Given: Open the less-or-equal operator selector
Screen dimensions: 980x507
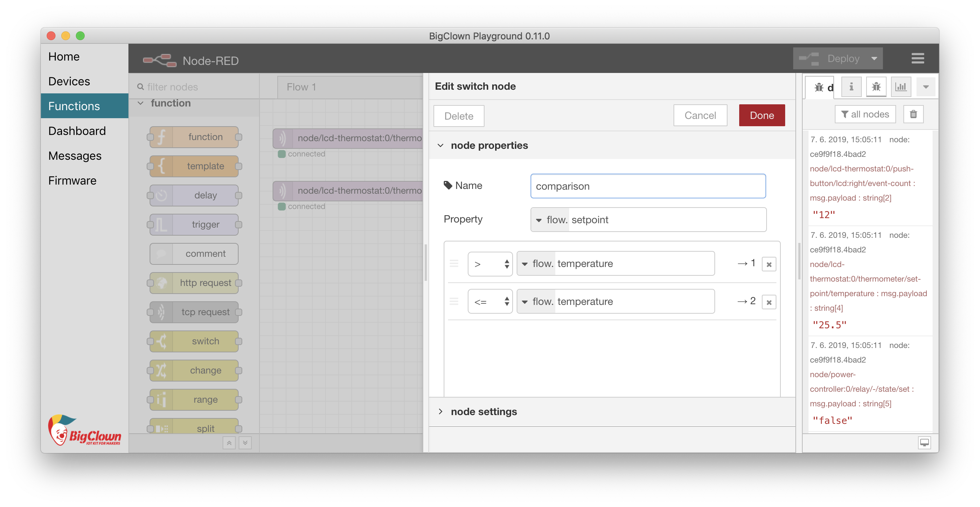Looking at the screenshot, I should 490,302.
